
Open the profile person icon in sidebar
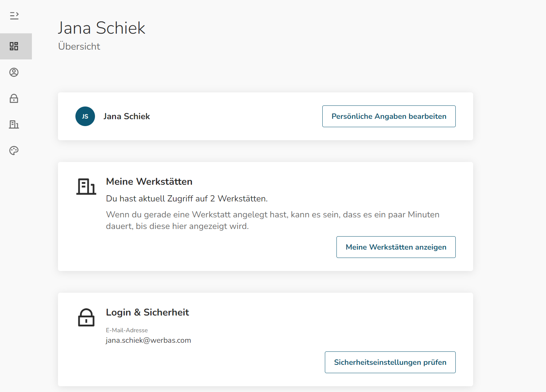click(14, 72)
